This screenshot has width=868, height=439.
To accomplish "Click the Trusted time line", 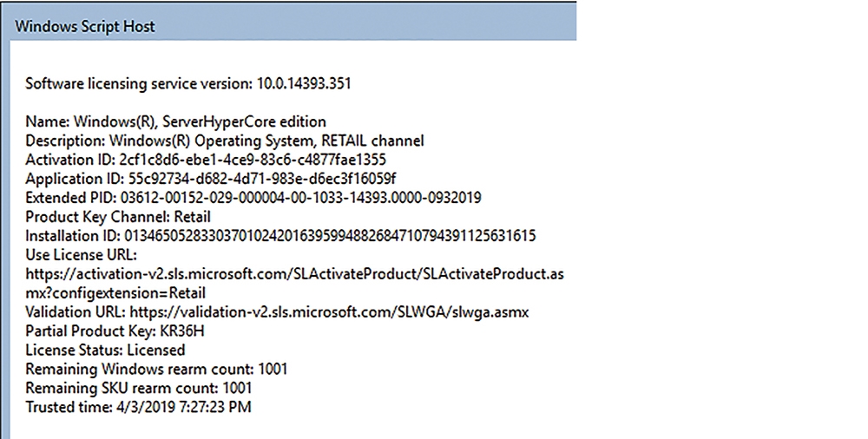I will click(x=138, y=407).
